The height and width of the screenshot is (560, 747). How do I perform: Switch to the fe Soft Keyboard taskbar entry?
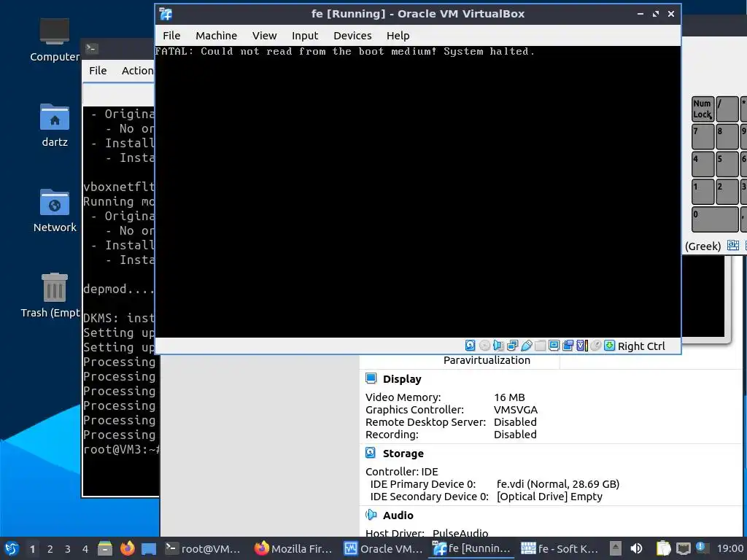point(560,548)
